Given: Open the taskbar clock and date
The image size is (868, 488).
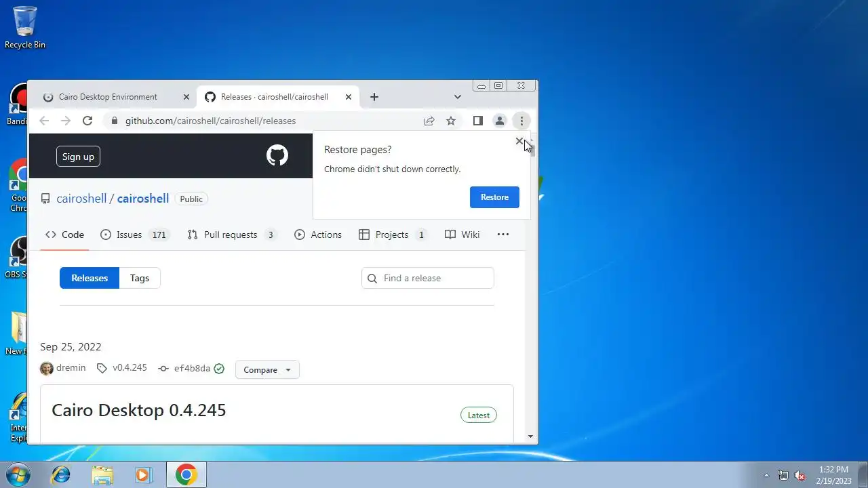Looking at the screenshot, I should (x=833, y=475).
